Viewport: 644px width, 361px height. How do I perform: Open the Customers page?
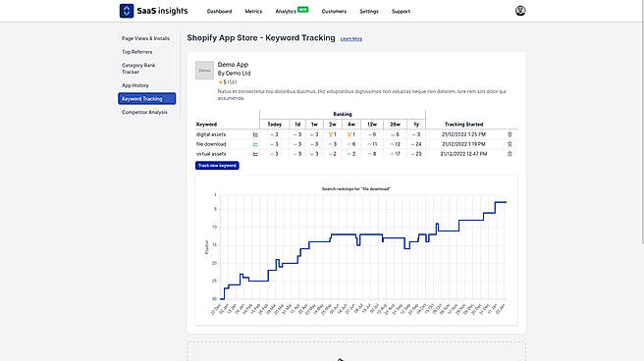pyautogui.click(x=334, y=12)
